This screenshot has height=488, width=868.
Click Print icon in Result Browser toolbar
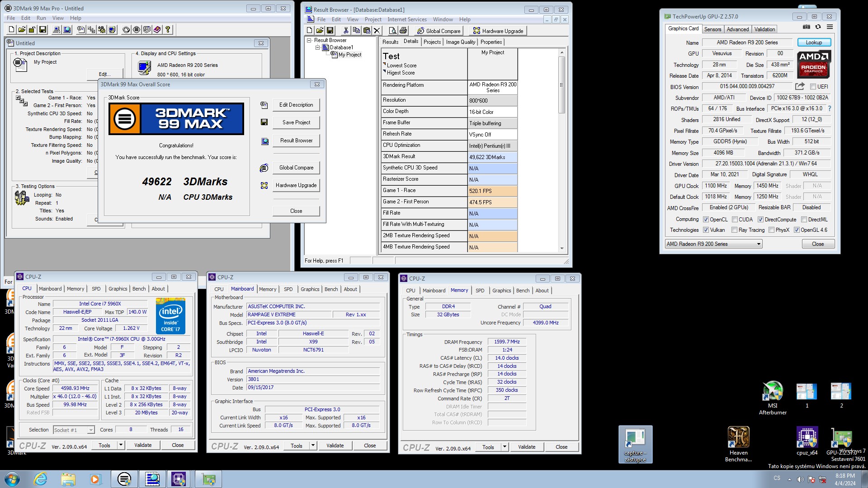403,31
